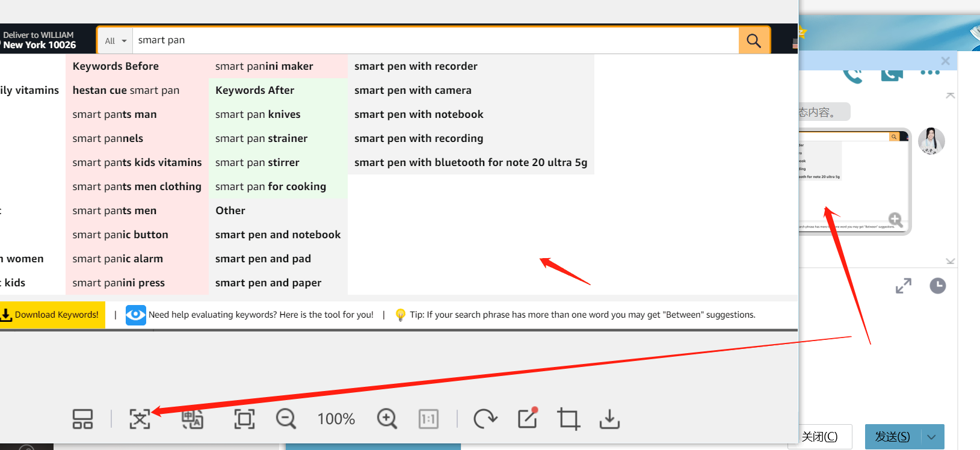Click the down chevron in chat panel
This screenshot has width=980, height=450.
[x=951, y=261]
